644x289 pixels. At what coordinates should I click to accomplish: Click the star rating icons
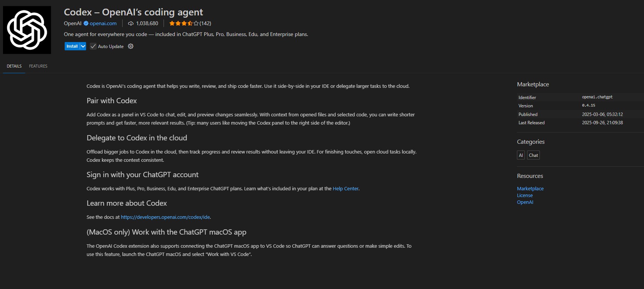[x=183, y=23]
